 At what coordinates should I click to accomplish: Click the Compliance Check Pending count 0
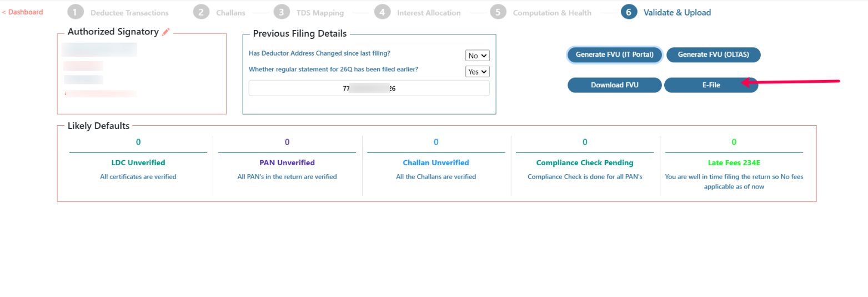pos(585,142)
